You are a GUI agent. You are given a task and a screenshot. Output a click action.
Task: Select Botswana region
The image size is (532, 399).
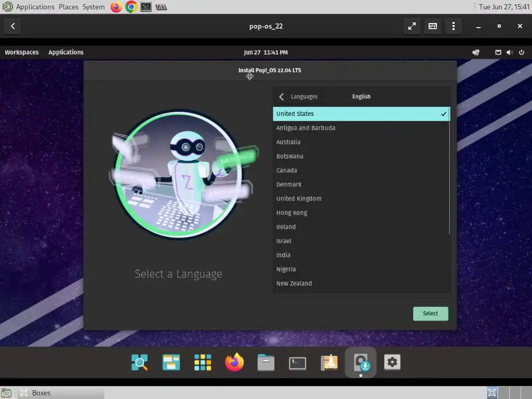[362, 156]
